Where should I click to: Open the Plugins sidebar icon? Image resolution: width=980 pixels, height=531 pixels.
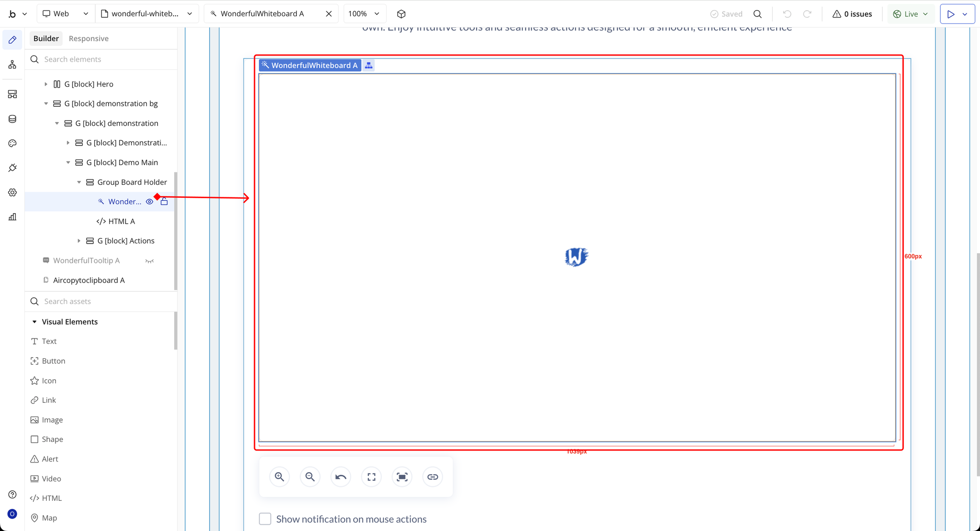click(12, 168)
